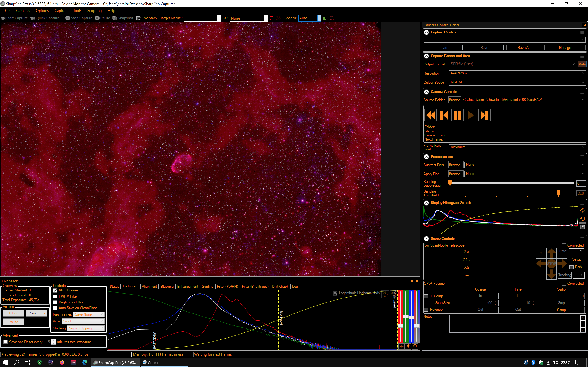Click the skip to next frame icon
The height and width of the screenshot is (367, 588).
coord(484,115)
